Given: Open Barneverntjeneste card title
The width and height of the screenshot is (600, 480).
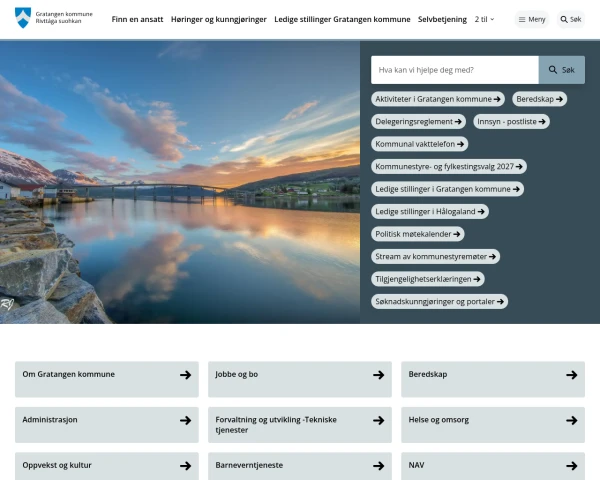Looking at the screenshot, I should (249, 465).
